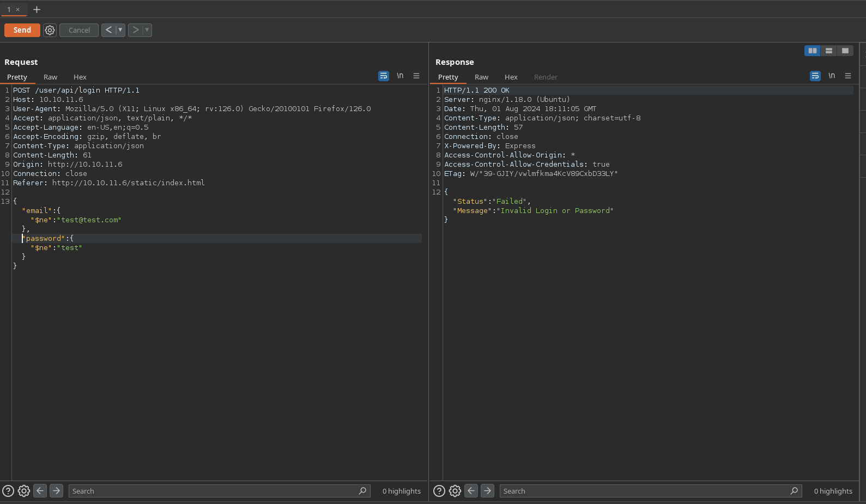Click the "test@test.com" value in request body

tap(89, 220)
